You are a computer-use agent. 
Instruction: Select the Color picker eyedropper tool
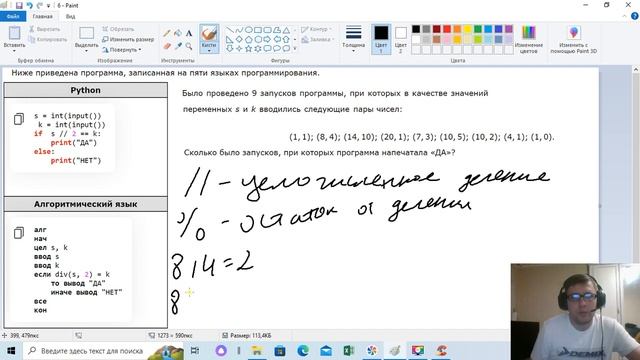[x=178, y=46]
